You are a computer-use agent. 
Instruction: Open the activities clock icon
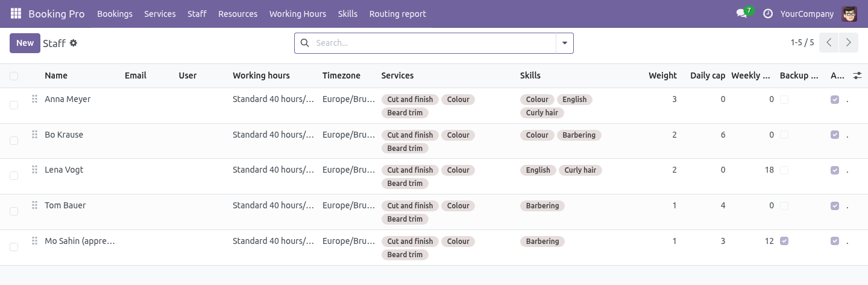[767, 13]
